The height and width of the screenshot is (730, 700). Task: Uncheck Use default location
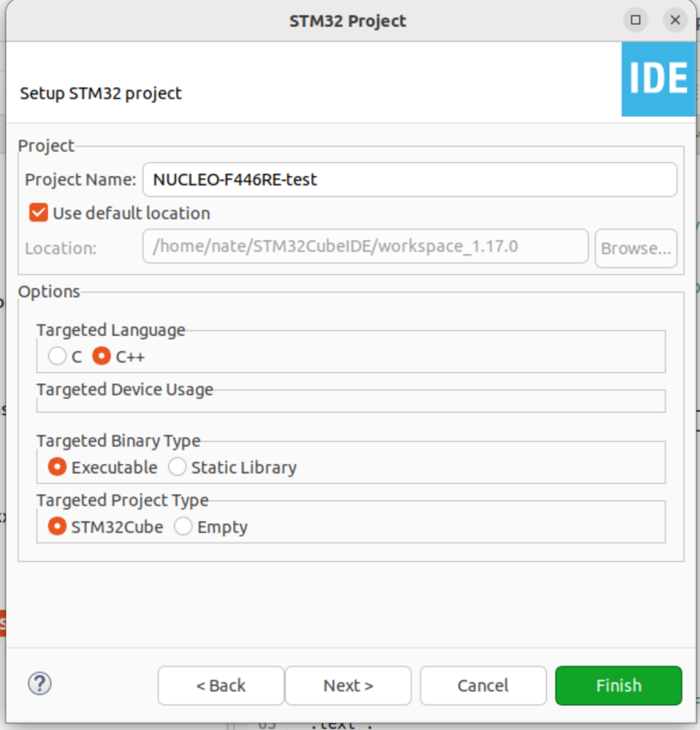pos(38,213)
